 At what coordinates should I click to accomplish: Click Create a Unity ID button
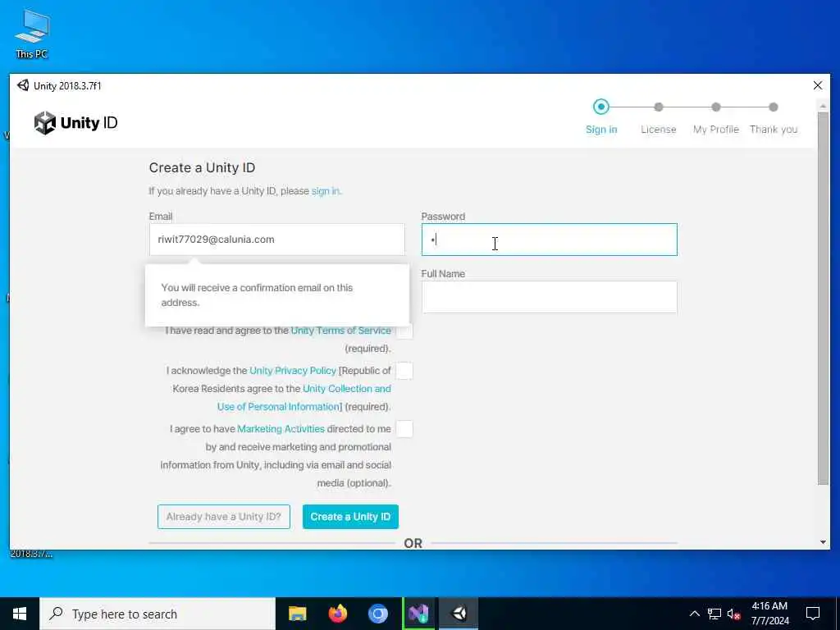[350, 517]
